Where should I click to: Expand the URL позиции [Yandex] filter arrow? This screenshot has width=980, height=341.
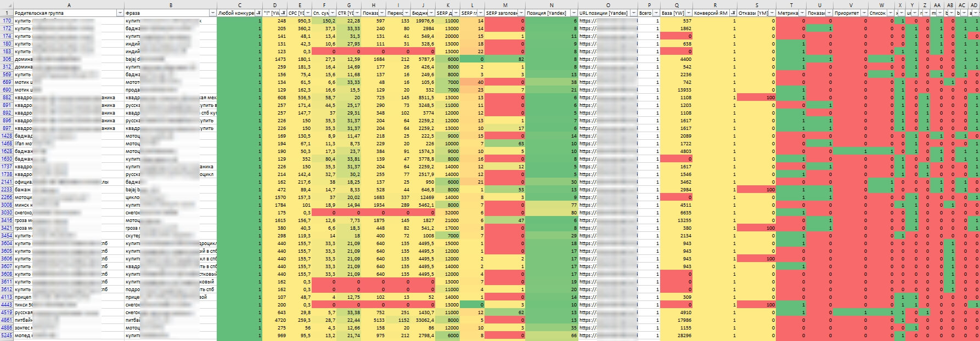[635, 13]
